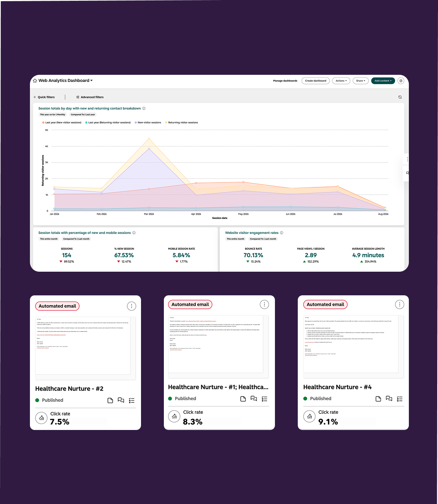Click the 'Compared To | Last year' chip
Viewport: 438px width, 504px height.
click(83, 115)
